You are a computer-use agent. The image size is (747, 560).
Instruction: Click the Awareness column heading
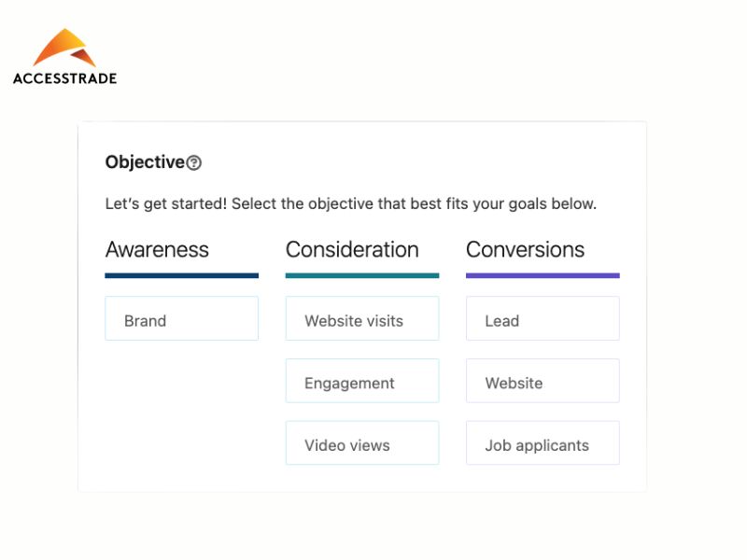(x=157, y=250)
